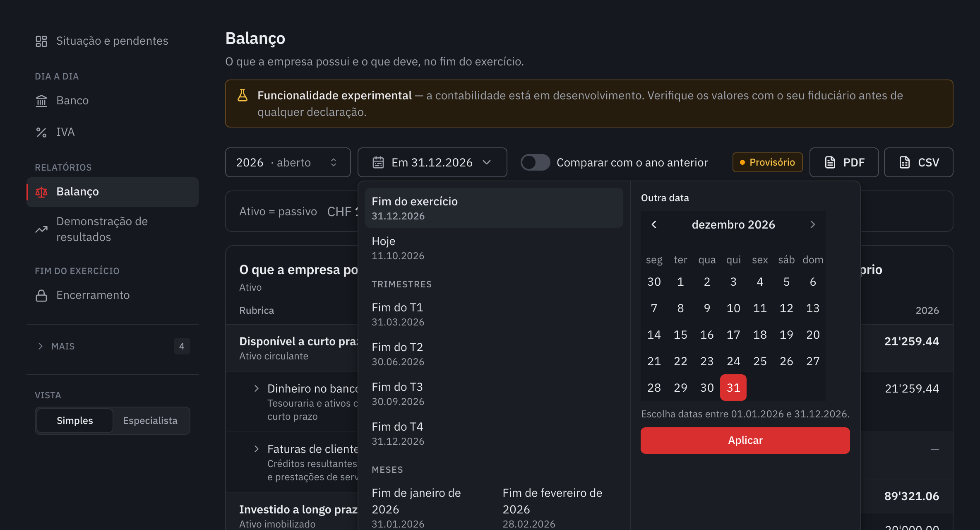Image resolution: width=980 pixels, height=530 pixels.
Task: Select day 31 in December calendar
Action: pos(733,388)
